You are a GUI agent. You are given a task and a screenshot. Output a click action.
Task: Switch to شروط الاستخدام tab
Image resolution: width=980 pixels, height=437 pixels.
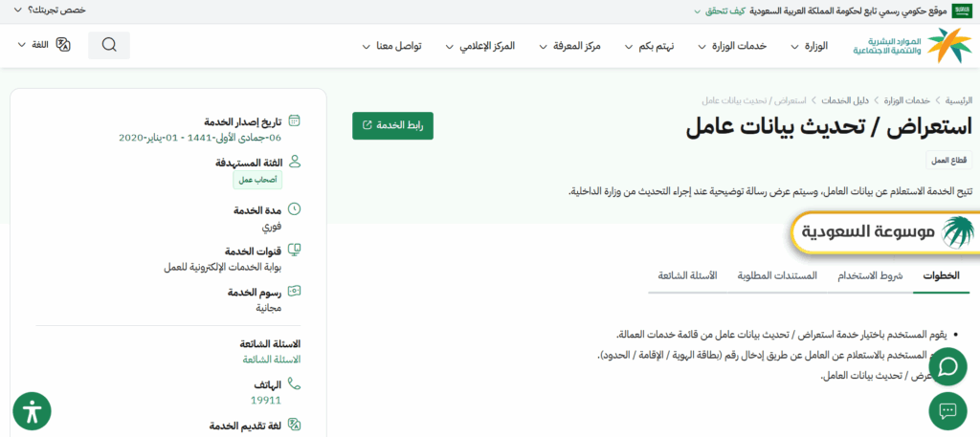tap(870, 275)
